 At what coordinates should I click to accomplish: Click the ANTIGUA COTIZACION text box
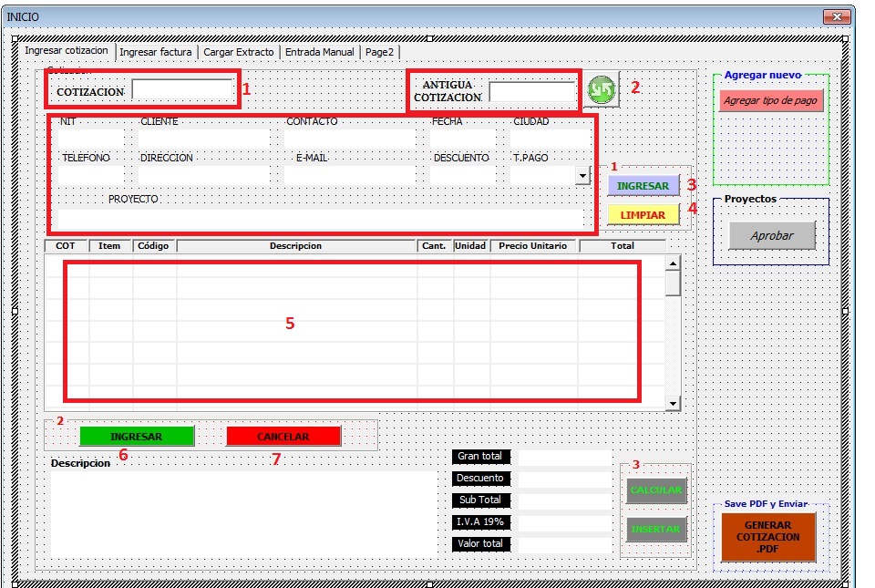click(x=532, y=92)
